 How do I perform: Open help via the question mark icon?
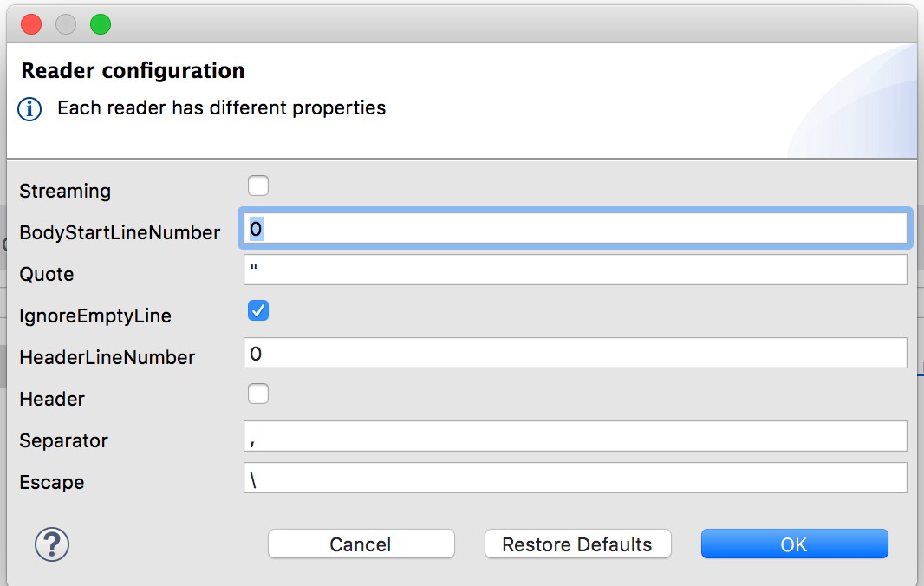(52, 544)
